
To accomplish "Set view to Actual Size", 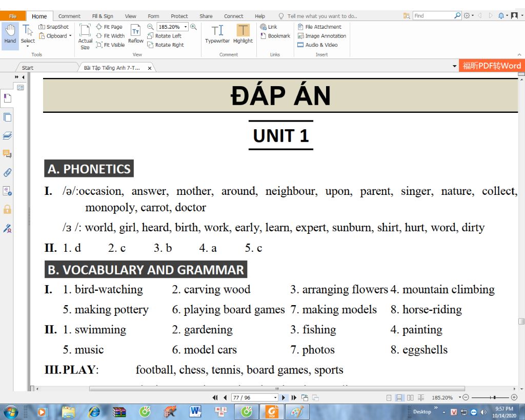I will click(85, 36).
